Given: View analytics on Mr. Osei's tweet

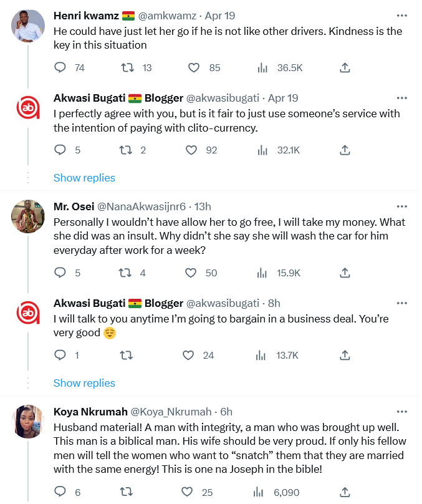Looking at the screenshot, I should tap(262, 273).
